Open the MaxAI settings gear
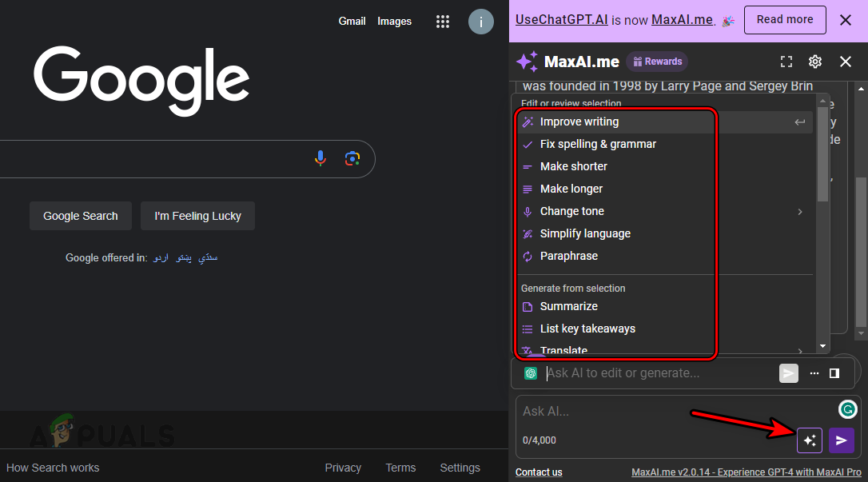This screenshot has width=868, height=482. point(814,62)
